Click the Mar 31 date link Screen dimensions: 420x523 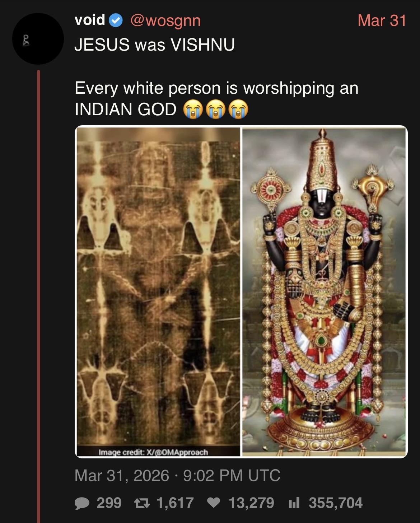coord(382,20)
